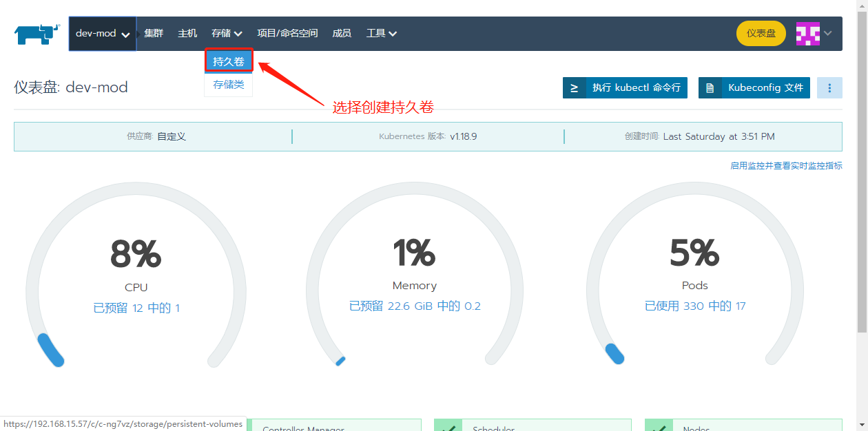
Task: Click the green check icon beside Nodes
Action: click(659, 428)
